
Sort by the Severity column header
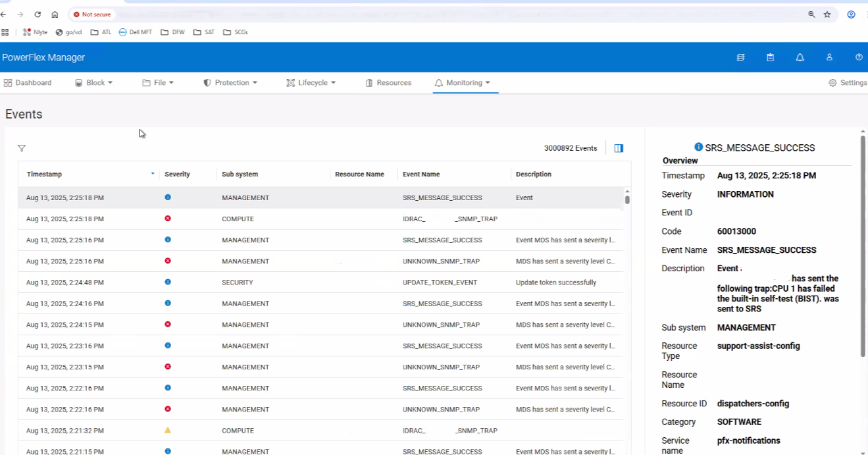(x=177, y=174)
